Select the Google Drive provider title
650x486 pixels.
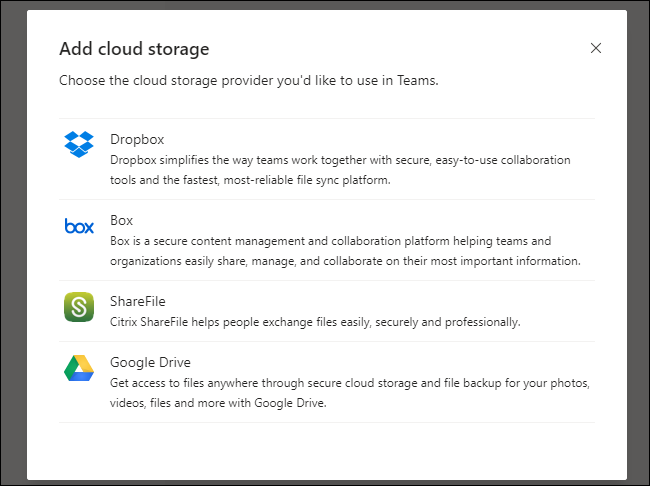150,362
